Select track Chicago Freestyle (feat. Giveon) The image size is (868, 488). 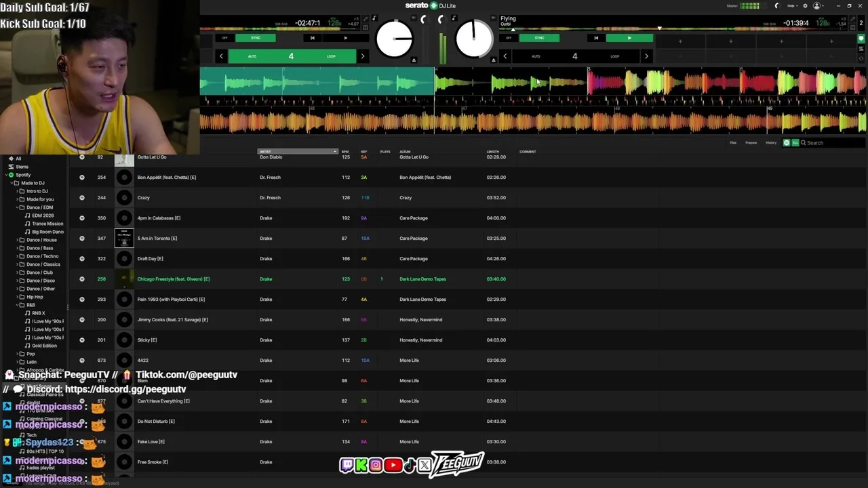pyautogui.click(x=173, y=279)
